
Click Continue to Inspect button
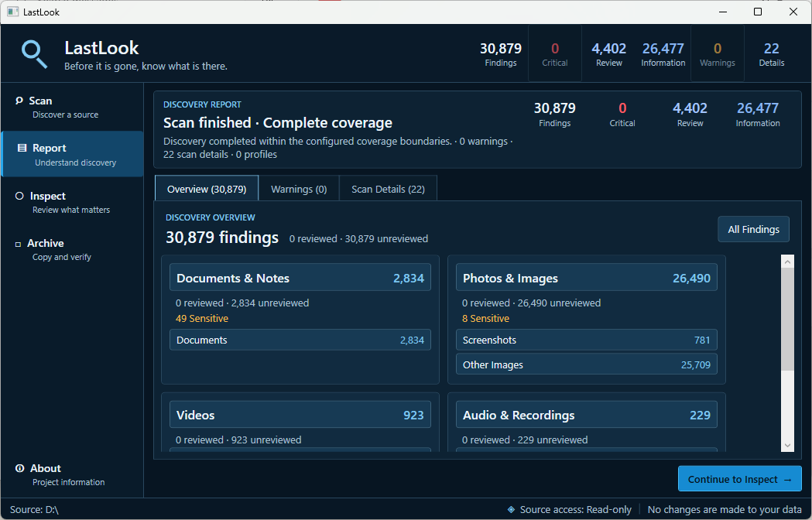click(x=739, y=479)
